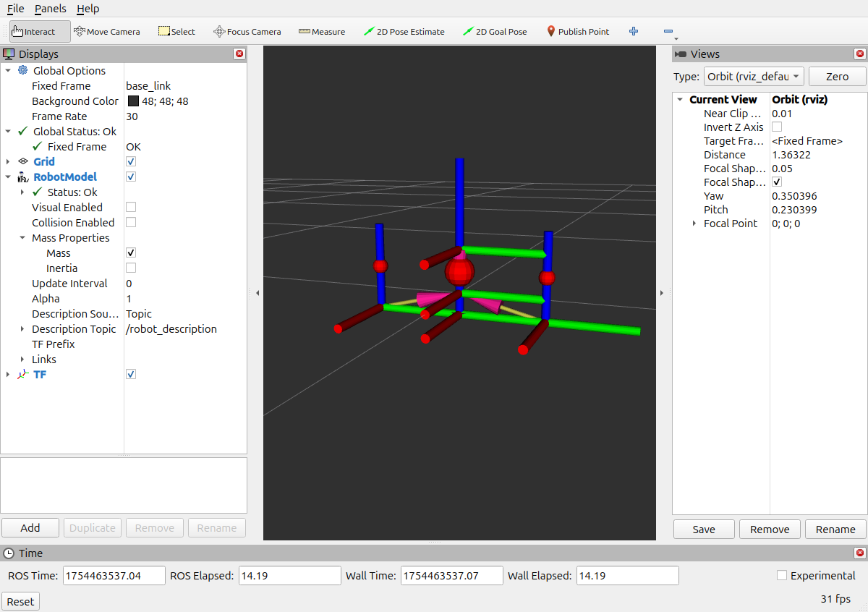
Task: Toggle the Grid display checkbox
Action: coord(131,162)
